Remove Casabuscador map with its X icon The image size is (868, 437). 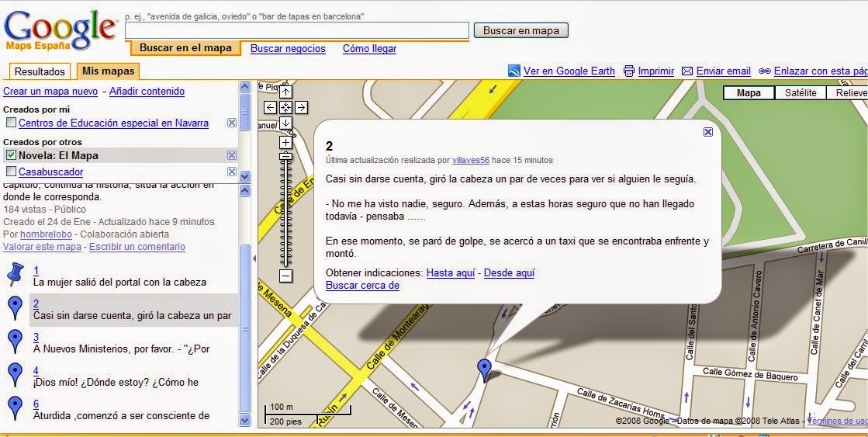232,172
